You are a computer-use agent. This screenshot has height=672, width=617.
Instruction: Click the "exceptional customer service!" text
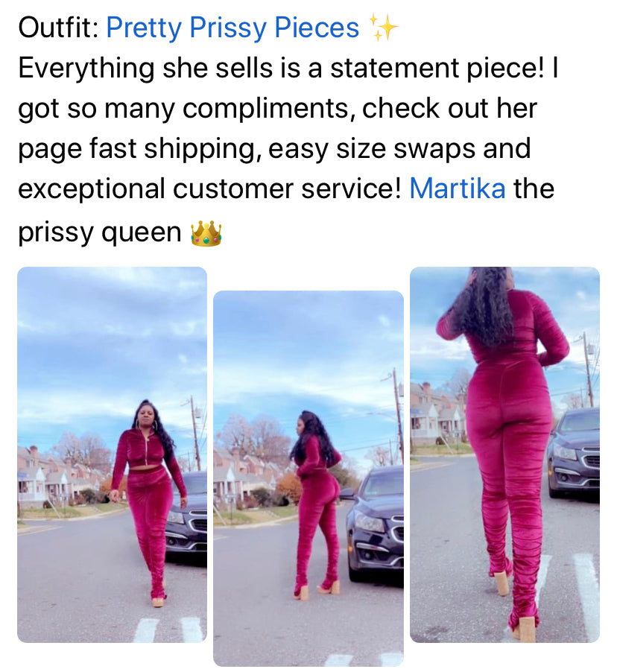click(x=209, y=189)
